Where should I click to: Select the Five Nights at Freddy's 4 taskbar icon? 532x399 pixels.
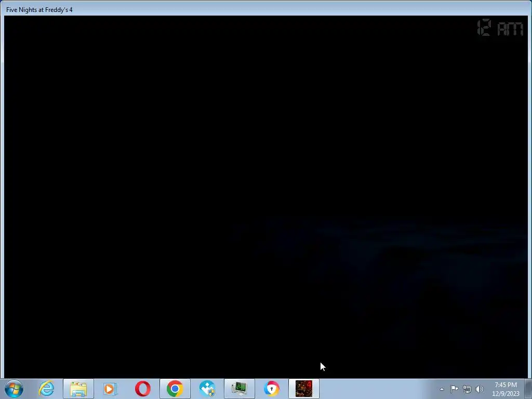303,389
